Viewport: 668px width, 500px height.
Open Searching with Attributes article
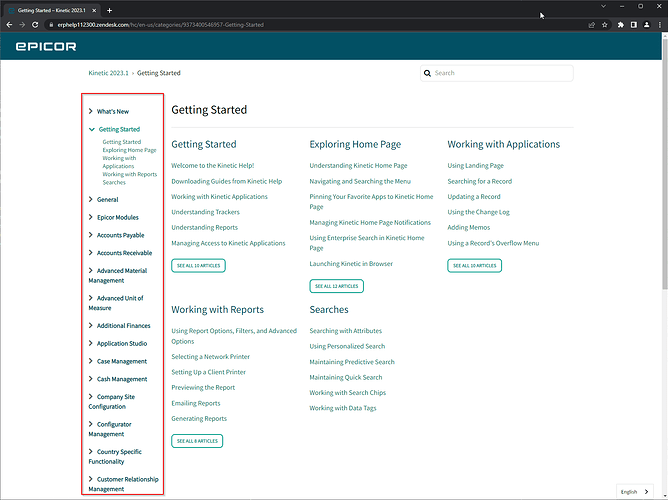pos(346,331)
